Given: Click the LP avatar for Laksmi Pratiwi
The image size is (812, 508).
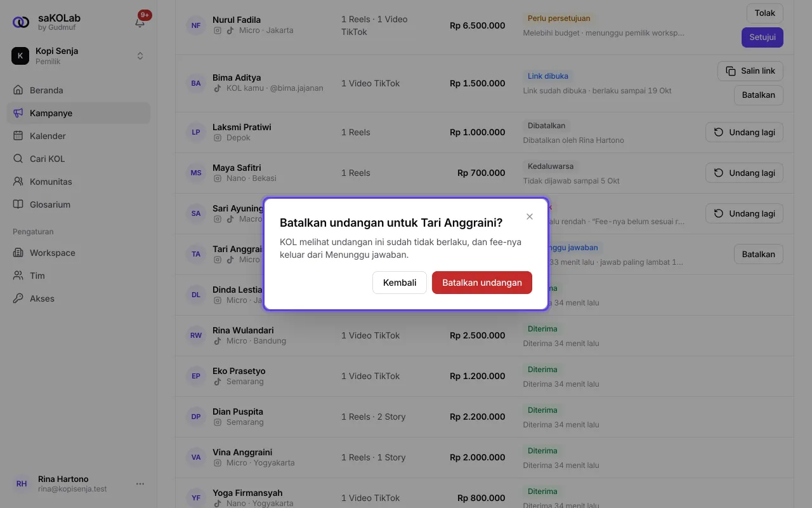Looking at the screenshot, I should [196, 132].
